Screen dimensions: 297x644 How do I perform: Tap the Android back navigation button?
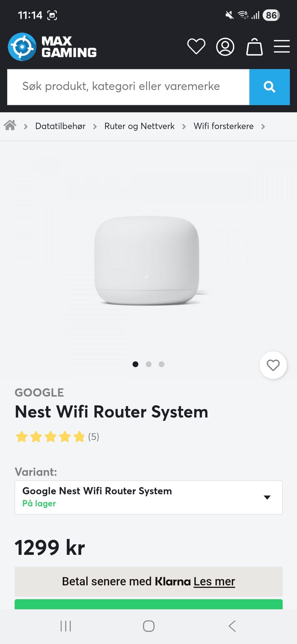pos(232,626)
